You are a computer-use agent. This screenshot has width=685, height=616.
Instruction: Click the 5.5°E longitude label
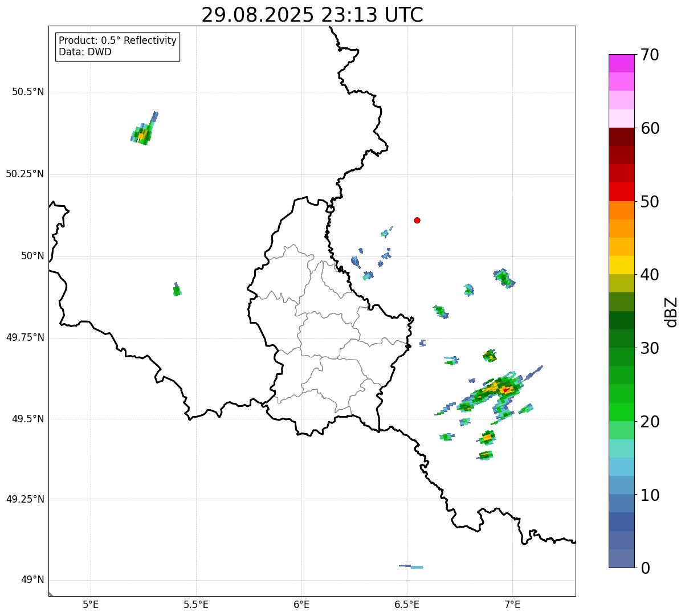point(196,604)
